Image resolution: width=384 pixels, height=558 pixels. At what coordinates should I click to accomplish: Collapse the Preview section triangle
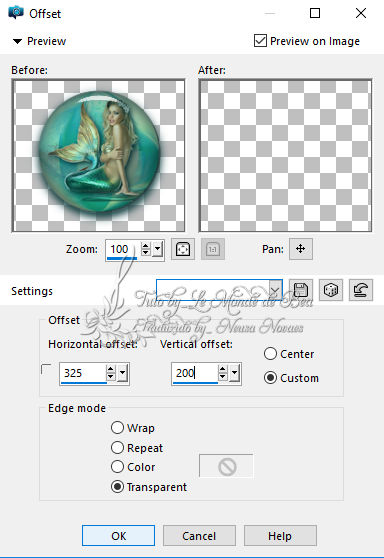click(17, 41)
